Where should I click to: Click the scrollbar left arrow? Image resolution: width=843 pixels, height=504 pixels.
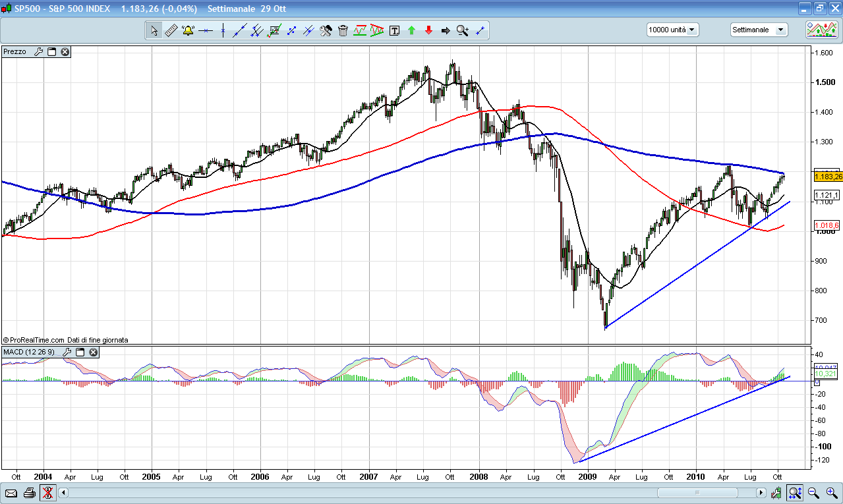[64, 492]
